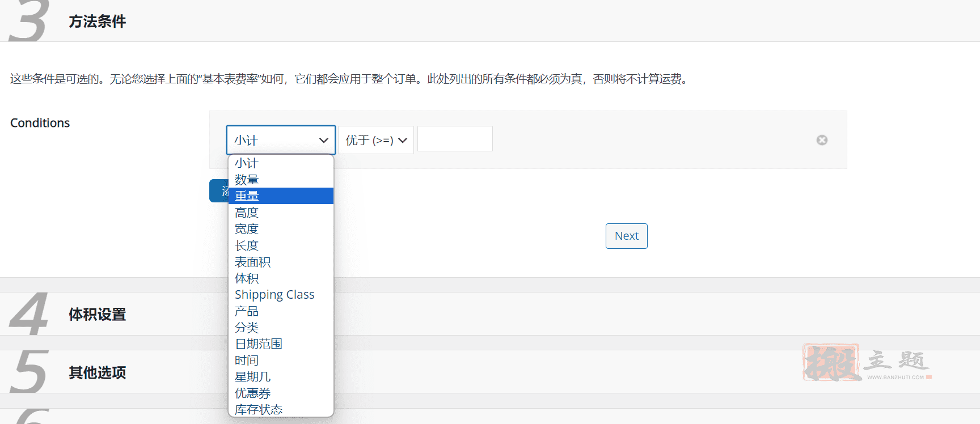
Task: Pick 长度 from the dropdown options
Action: click(281, 245)
